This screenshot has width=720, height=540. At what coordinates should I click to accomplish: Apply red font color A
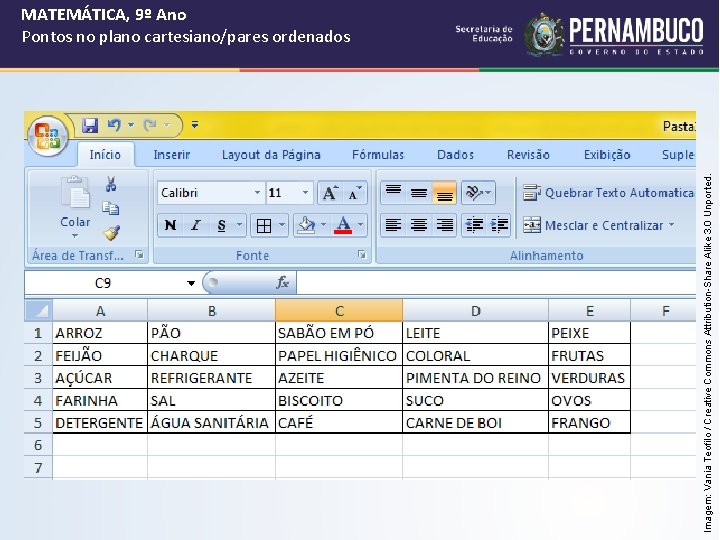coord(343,225)
